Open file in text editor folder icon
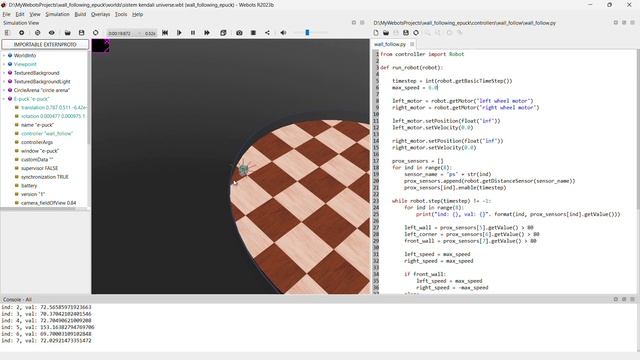Image resolution: width=640 pixels, height=360 pixels. click(386, 33)
